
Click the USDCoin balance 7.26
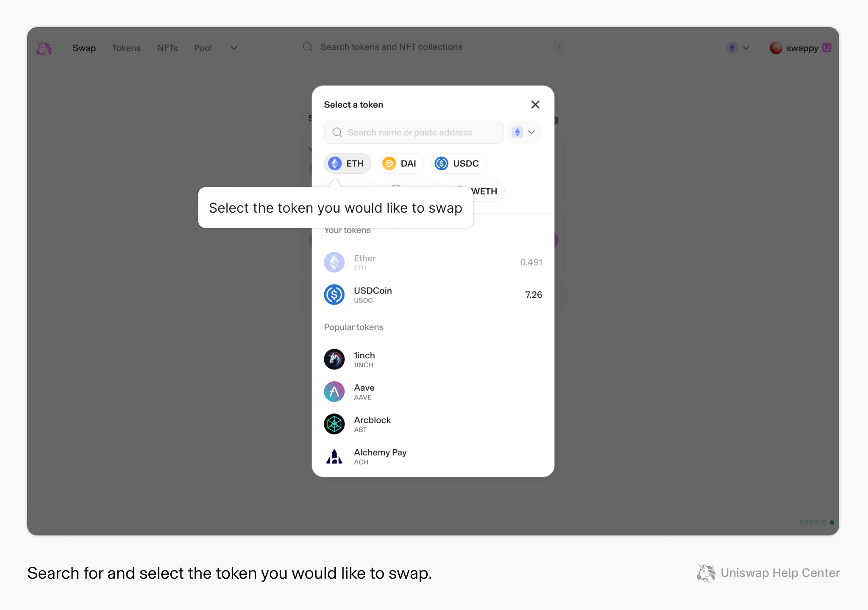click(x=533, y=294)
